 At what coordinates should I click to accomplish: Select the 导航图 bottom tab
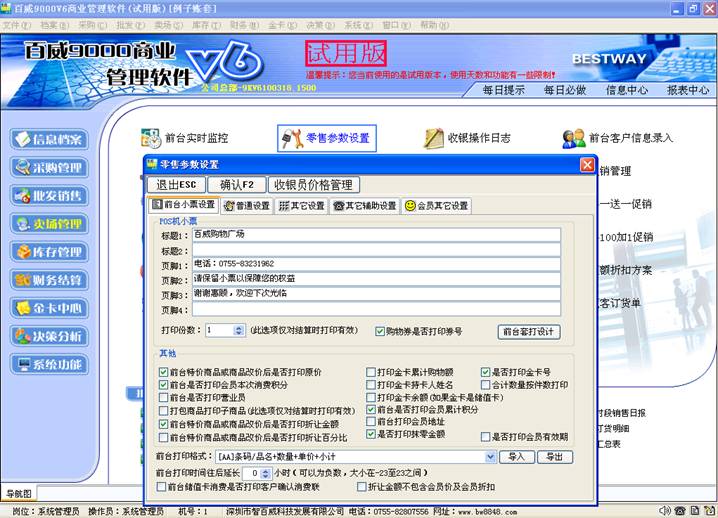coord(19,494)
